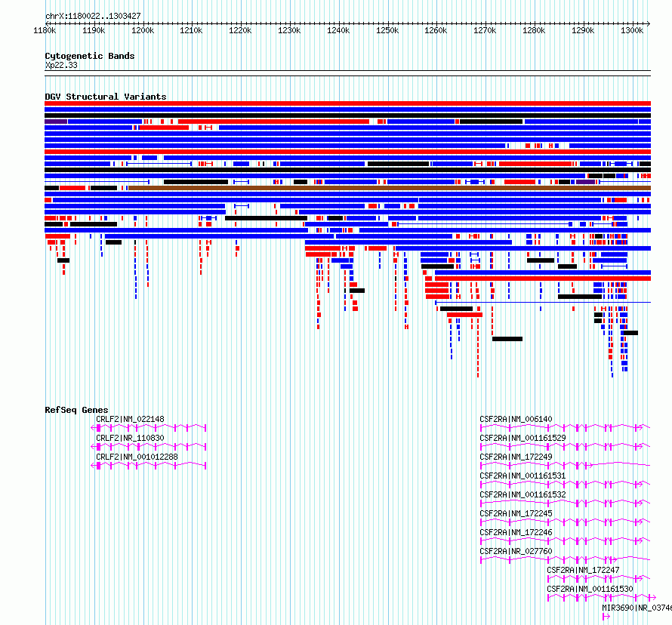Select the isolated black variant bar below 1270k
The height and width of the screenshot is (625, 672).
point(507,339)
